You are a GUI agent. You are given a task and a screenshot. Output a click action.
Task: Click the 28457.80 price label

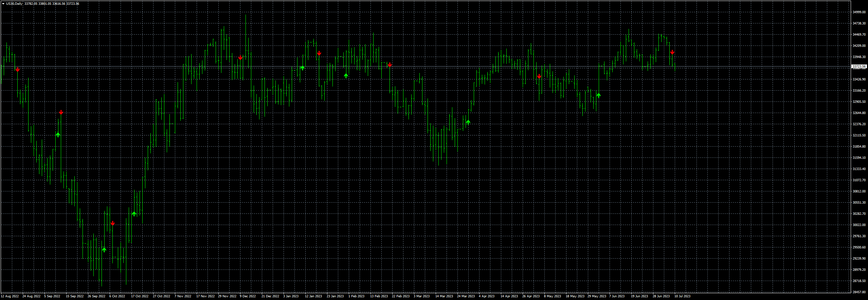pyautogui.click(x=859, y=292)
